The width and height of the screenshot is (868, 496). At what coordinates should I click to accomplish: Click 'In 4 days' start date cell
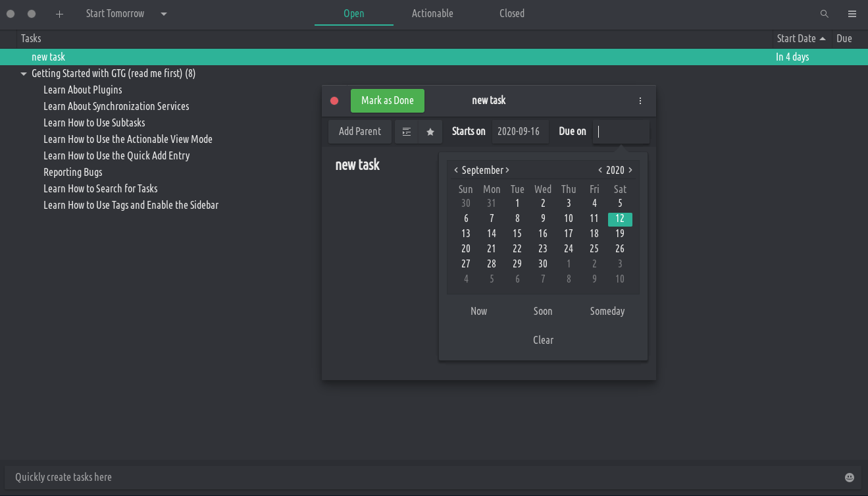[792, 57]
